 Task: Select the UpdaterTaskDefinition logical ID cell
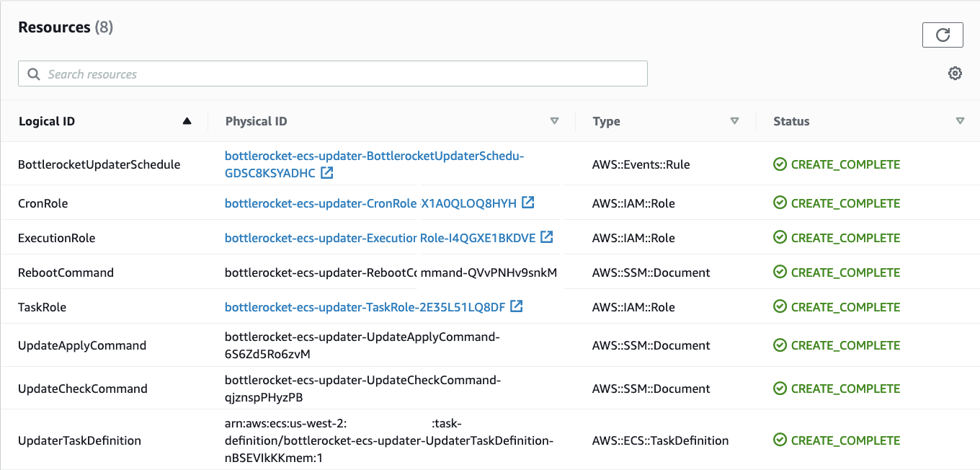click(79, 440)
